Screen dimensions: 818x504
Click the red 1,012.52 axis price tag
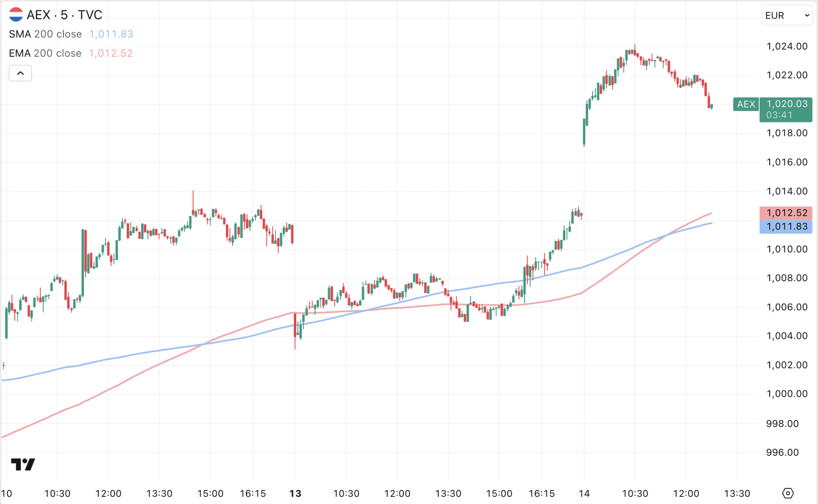tap(787, 213)
